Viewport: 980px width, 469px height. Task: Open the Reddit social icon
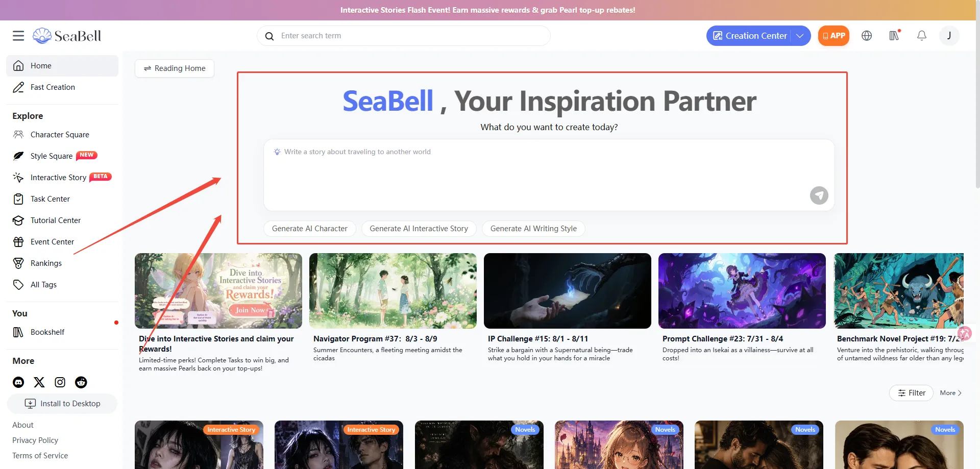pos(81,382)
